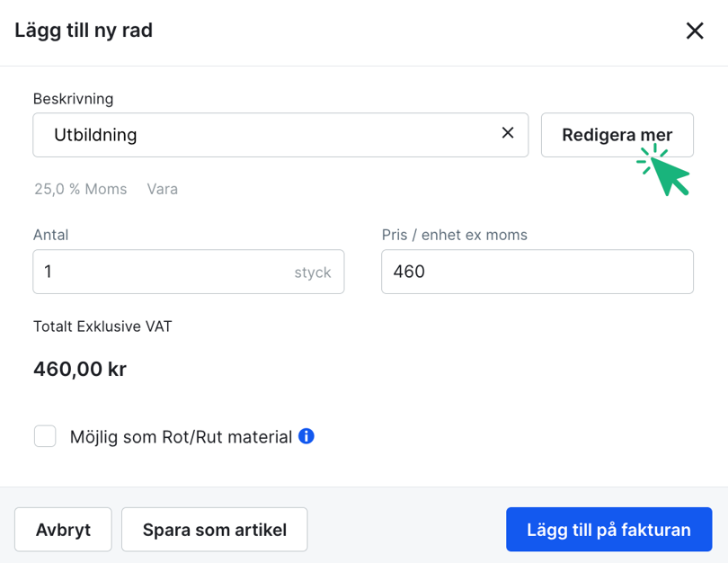
Task: Save the row with Spara som artikel
Action: [214, 529]
